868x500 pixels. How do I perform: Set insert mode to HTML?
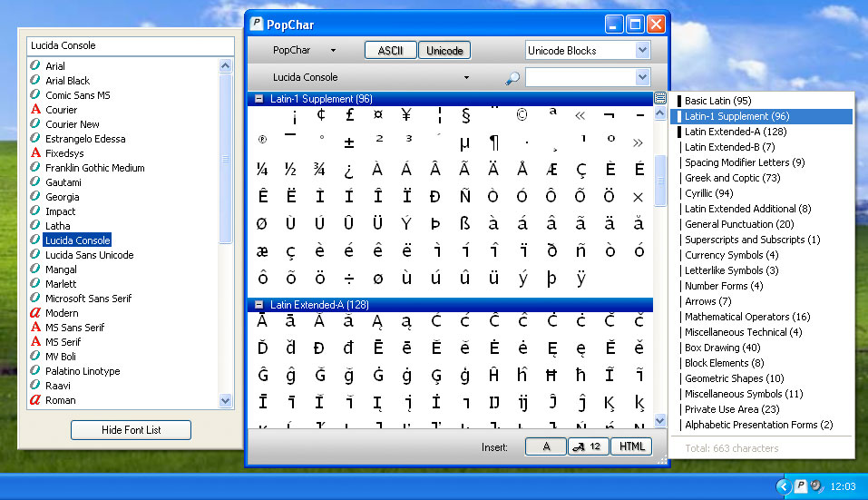[631, 446]
